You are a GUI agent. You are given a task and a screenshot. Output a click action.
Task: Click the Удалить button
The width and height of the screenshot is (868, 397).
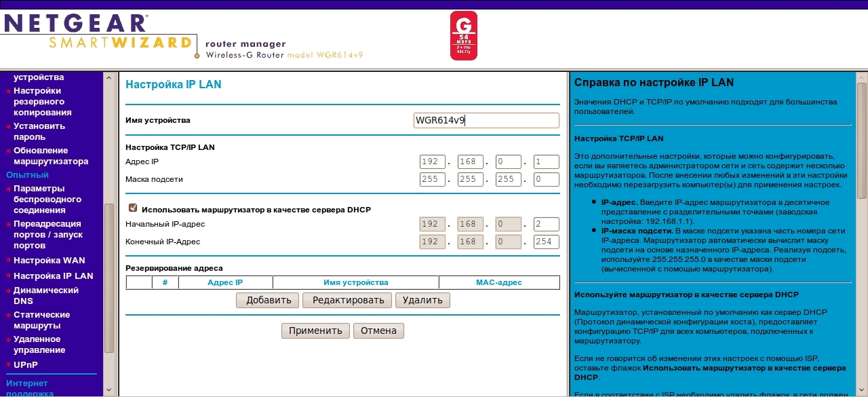click(422, 300)
